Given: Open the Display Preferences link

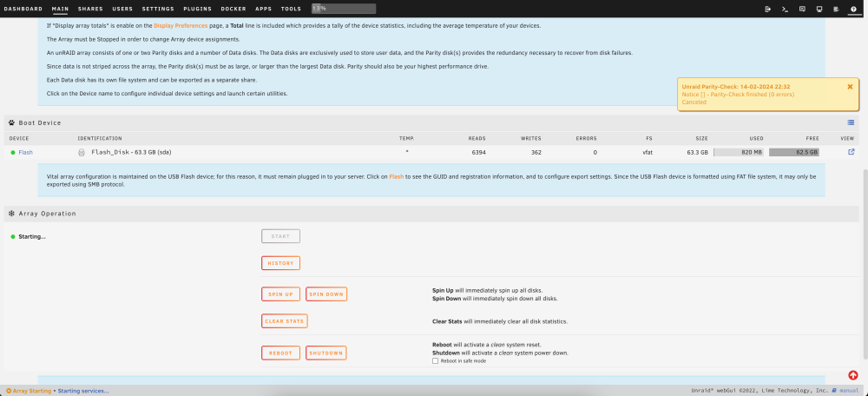Looking at the screenshot, I should [x=181, y=26].
